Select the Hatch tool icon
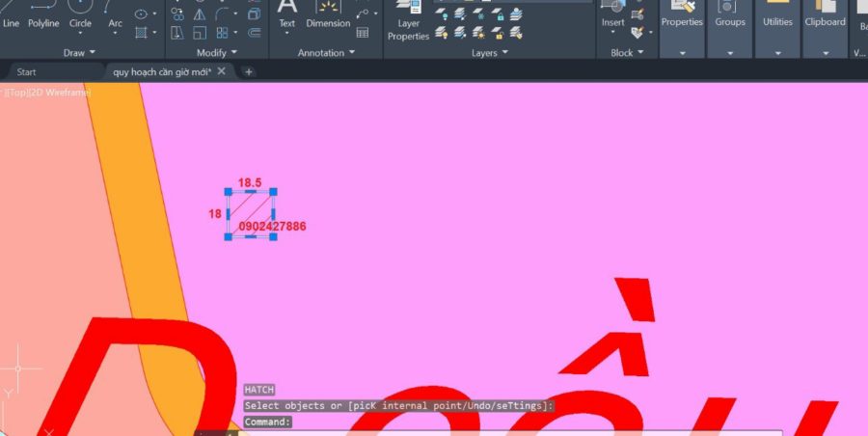868x436 pixels. coord(141,33)
